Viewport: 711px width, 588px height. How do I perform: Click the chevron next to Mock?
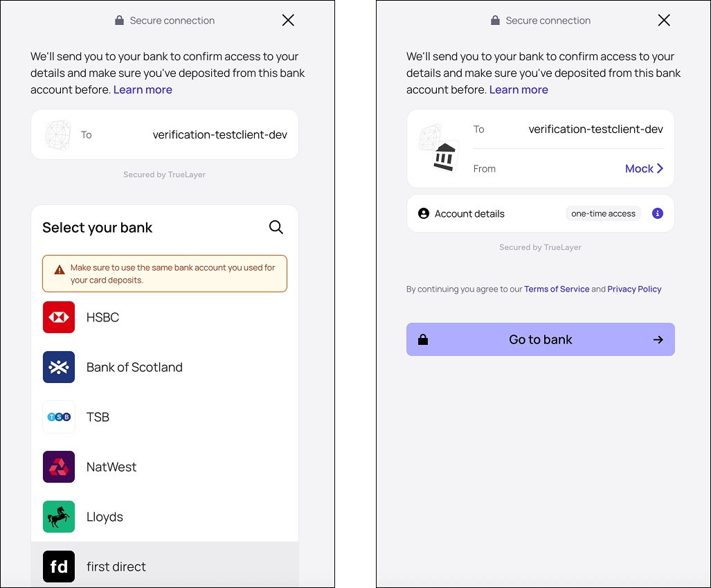pyautogui.click(x=660, y=168)
